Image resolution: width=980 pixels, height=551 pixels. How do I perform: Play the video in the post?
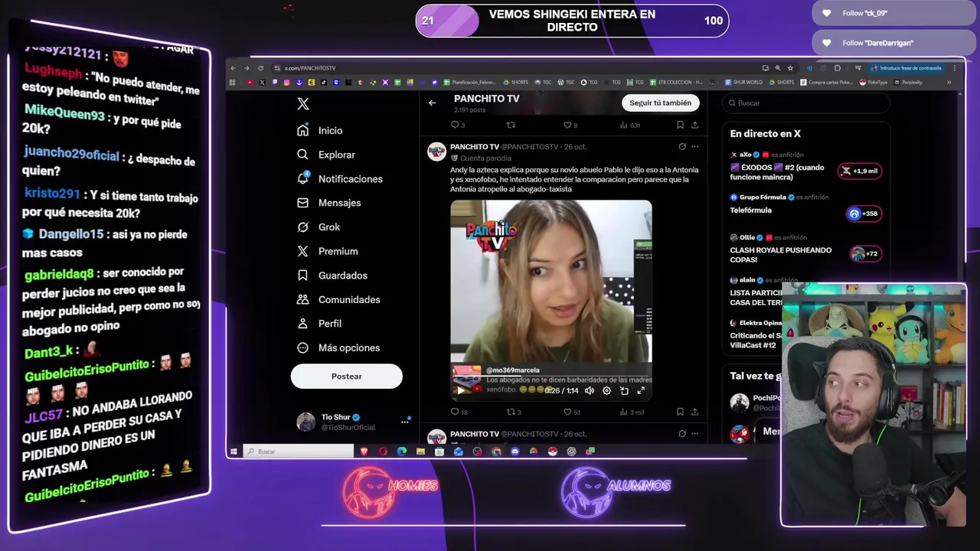(460, 390)
